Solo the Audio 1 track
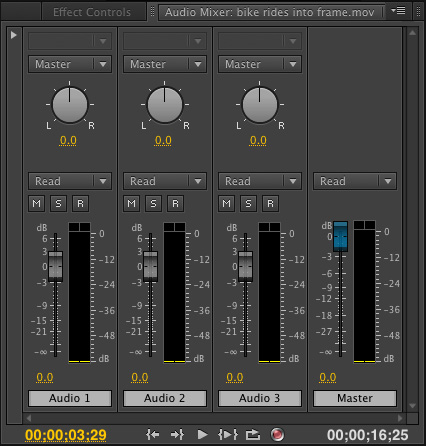Viewport: 426px width, 446px height. click(58, 203)
